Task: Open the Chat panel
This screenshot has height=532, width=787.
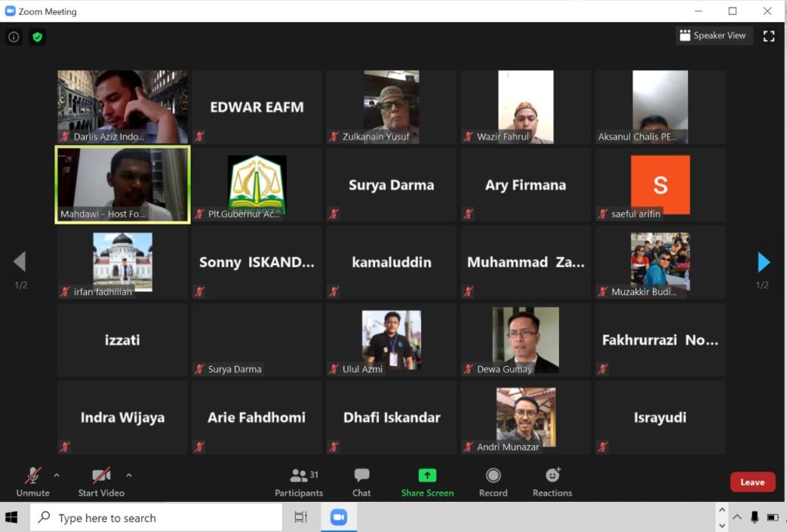Action: coord(361,482)
